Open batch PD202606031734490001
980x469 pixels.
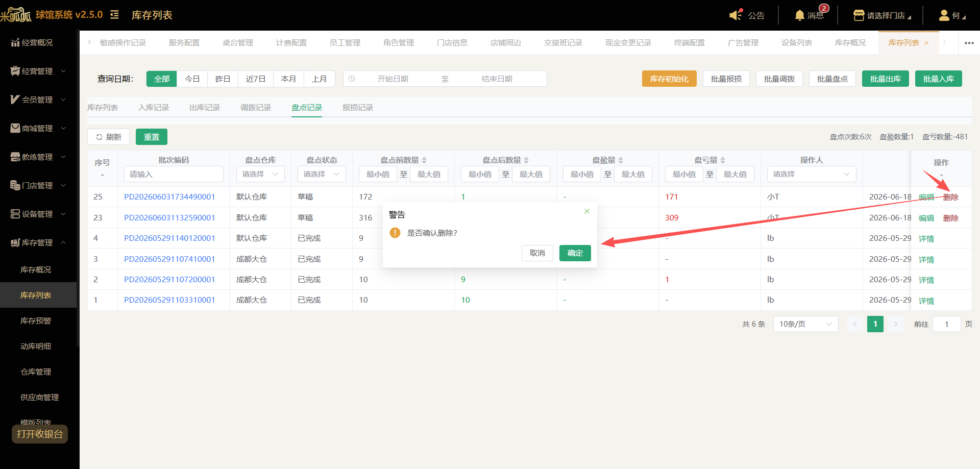point(169,197)
